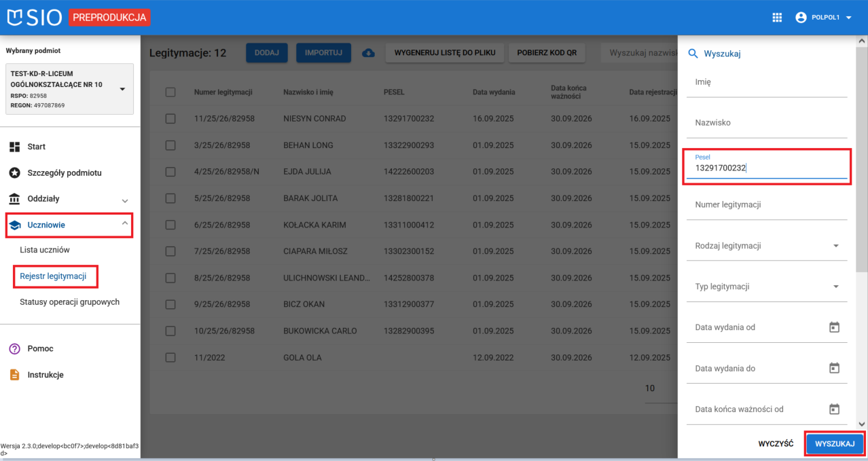Open calendar for Data wydania od

(x=834, y=327)
